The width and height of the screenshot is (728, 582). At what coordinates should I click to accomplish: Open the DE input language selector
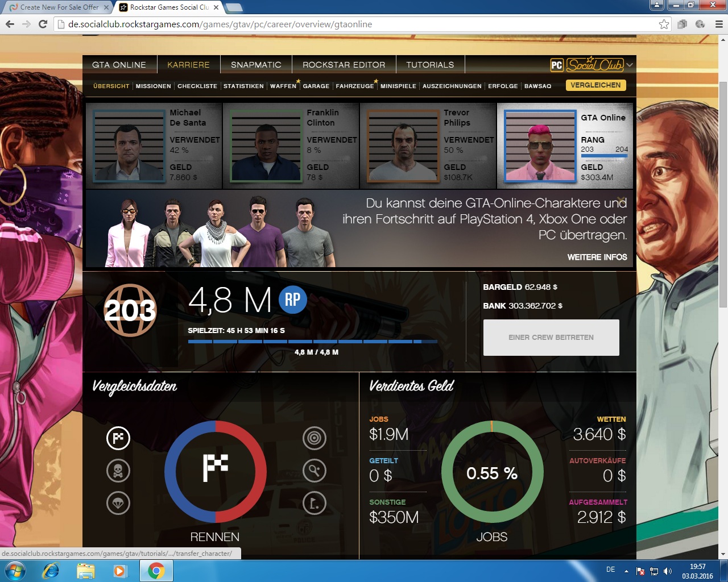610,569
